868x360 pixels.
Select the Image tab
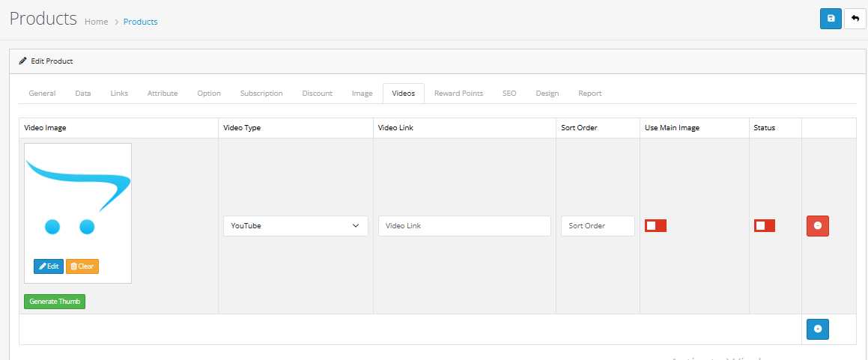tap(362, 94)
